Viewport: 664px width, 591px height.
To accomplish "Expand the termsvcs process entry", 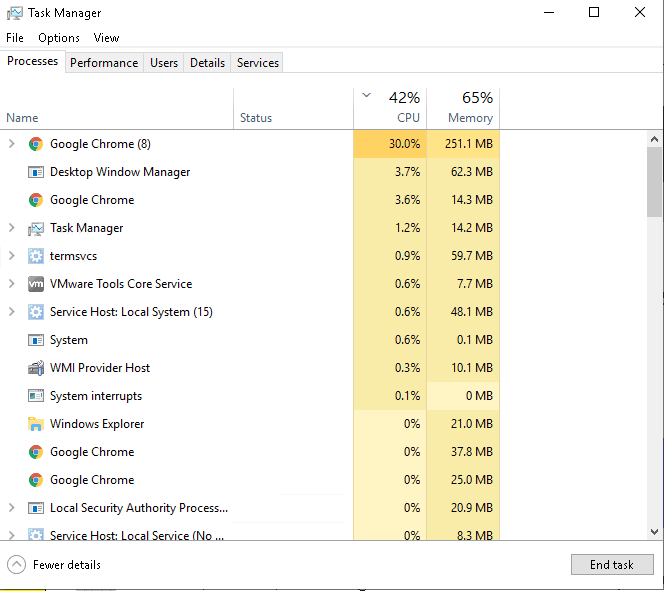I will (11, 256).
